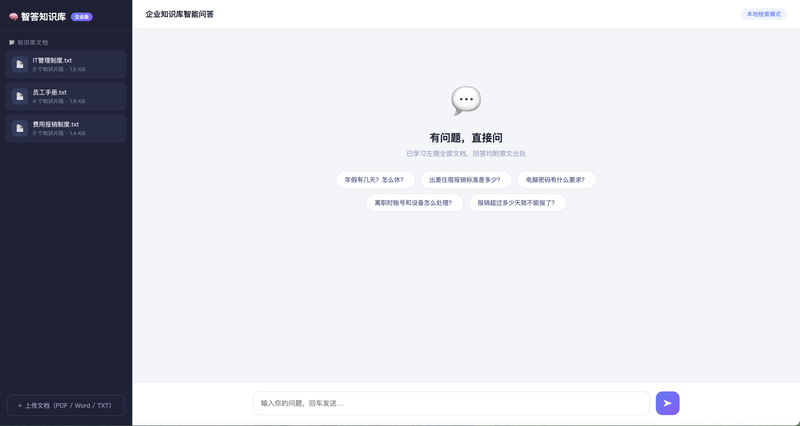Click the speech bubble icon in center
Screen dimensions: 800x426
pyautogui.click(x=466, y=101)
